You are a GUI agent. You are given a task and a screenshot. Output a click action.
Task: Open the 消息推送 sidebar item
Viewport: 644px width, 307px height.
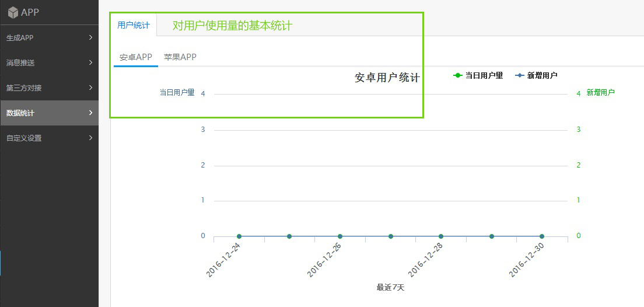point(20,63)
